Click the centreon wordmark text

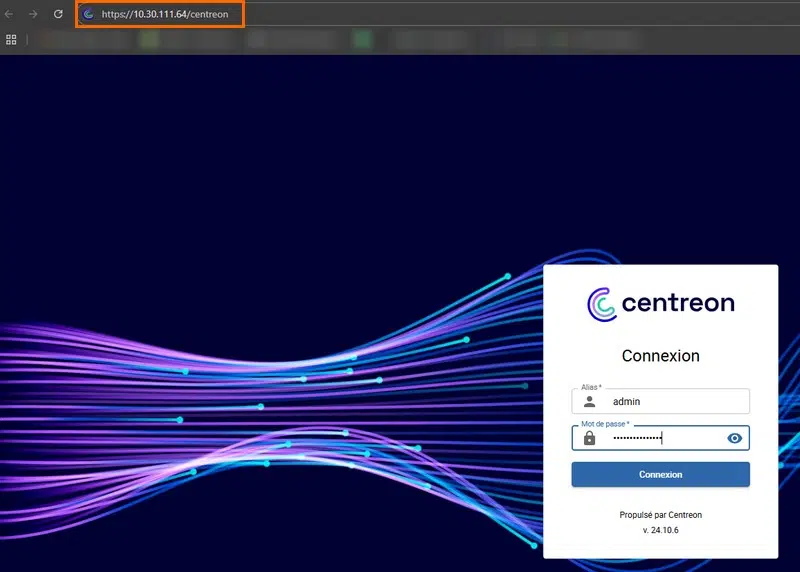(x=677, y=303)
